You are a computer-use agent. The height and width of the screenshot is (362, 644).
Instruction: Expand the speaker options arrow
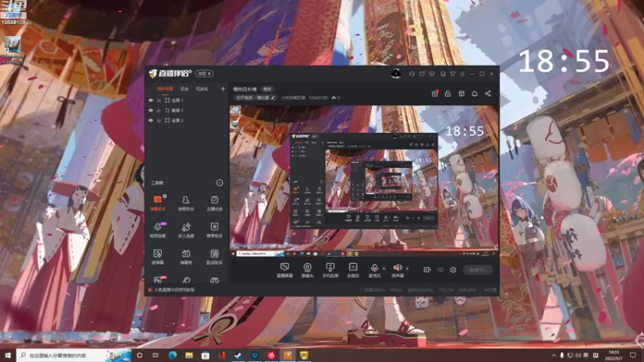tap(407, 269)
